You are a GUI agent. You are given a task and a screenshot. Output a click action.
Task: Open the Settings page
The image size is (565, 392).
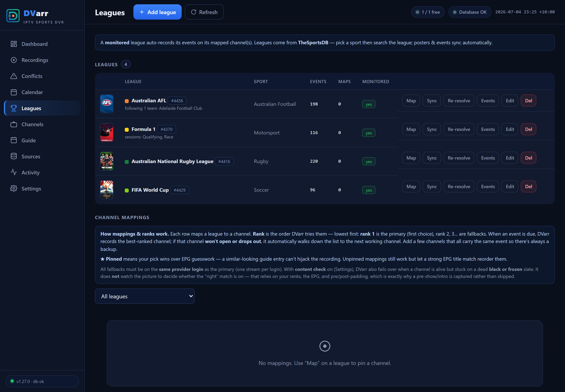click(42, 188)
